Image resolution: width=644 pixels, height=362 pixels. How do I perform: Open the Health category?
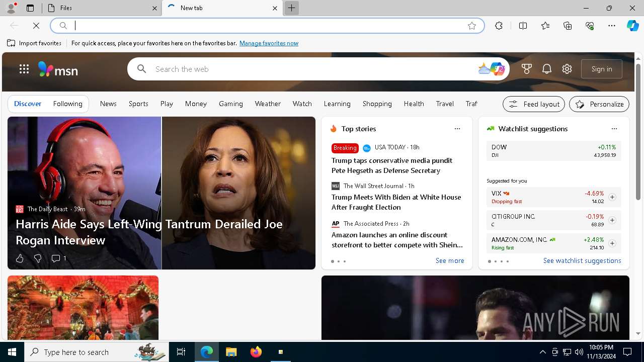click(414, 104)
